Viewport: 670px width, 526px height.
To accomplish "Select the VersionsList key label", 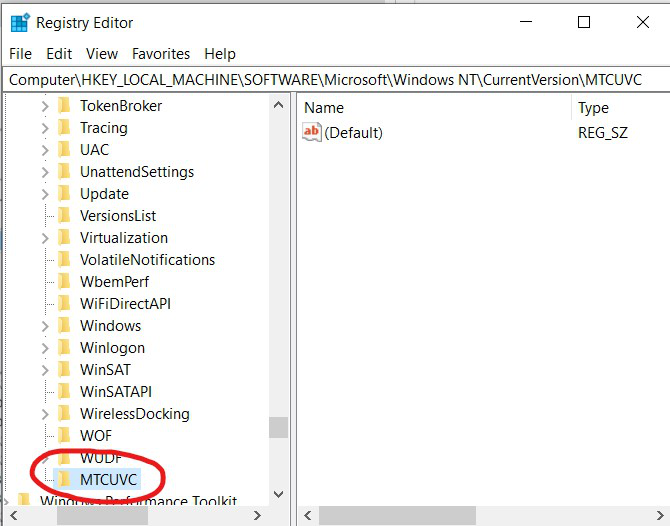I will [118, 215].
